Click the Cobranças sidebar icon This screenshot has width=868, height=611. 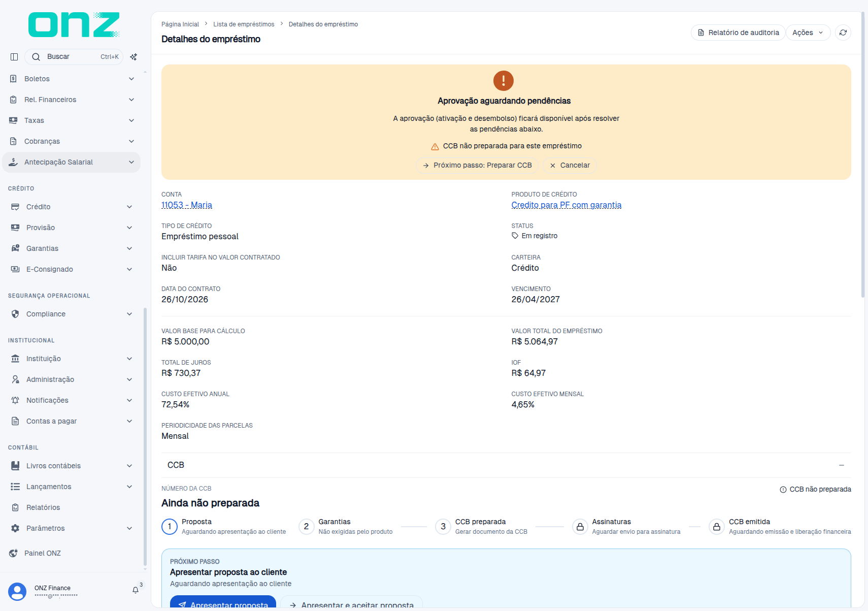tap(13, 141)
